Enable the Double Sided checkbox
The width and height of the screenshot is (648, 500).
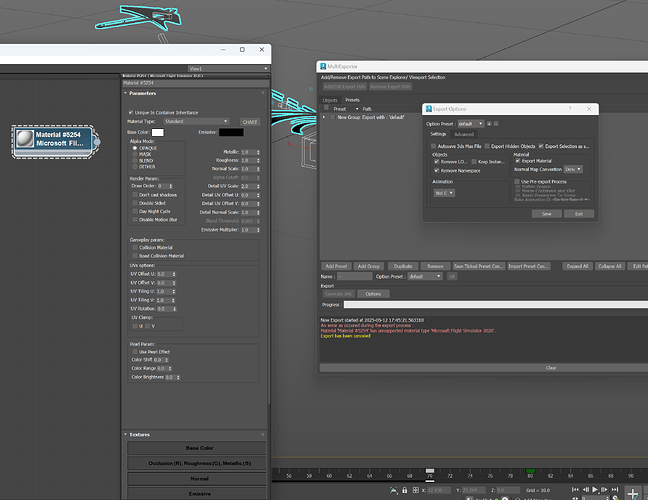click(135, 203)
